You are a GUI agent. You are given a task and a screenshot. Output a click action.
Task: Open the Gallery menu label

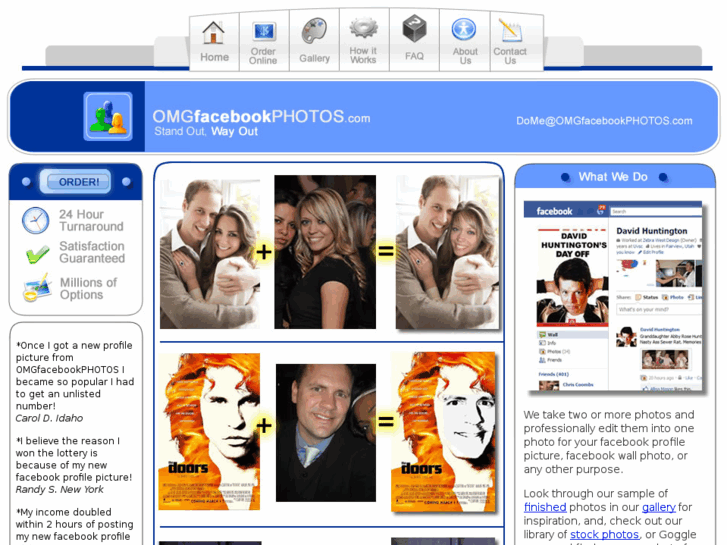pyautogui.click(x=314, y=58)
